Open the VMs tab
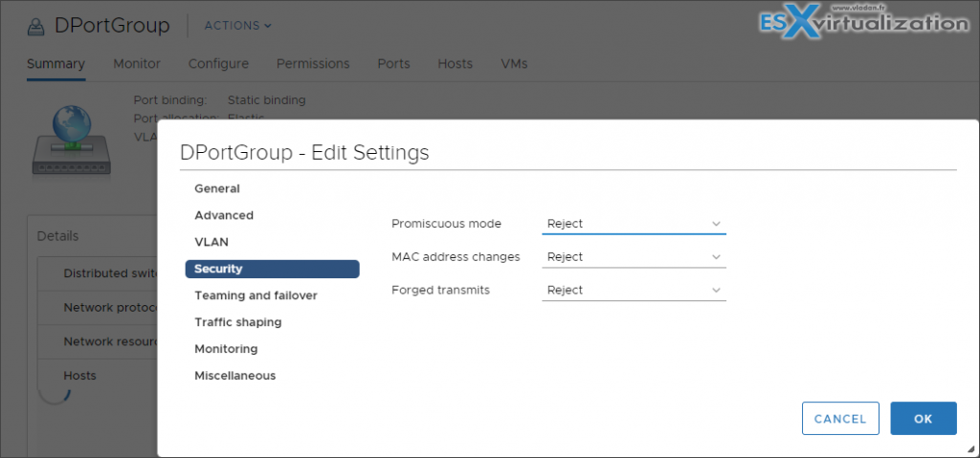Image resolution: width=980 pixels, height=458 pixels. pos(514,64)
